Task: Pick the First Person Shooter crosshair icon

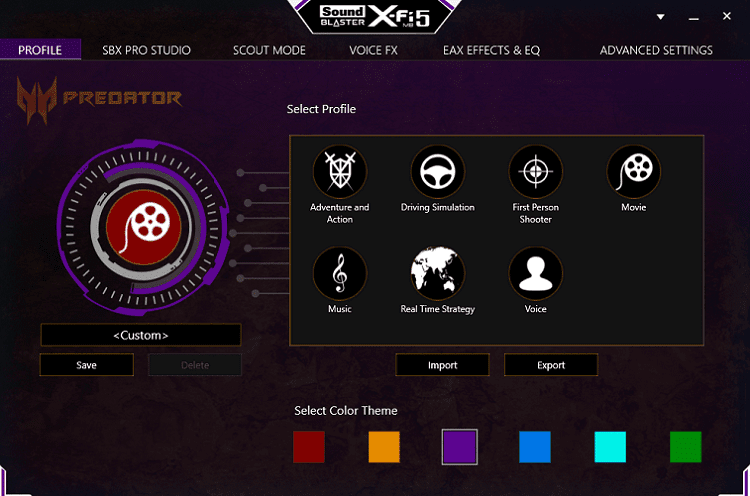Action: pos(536,171)
